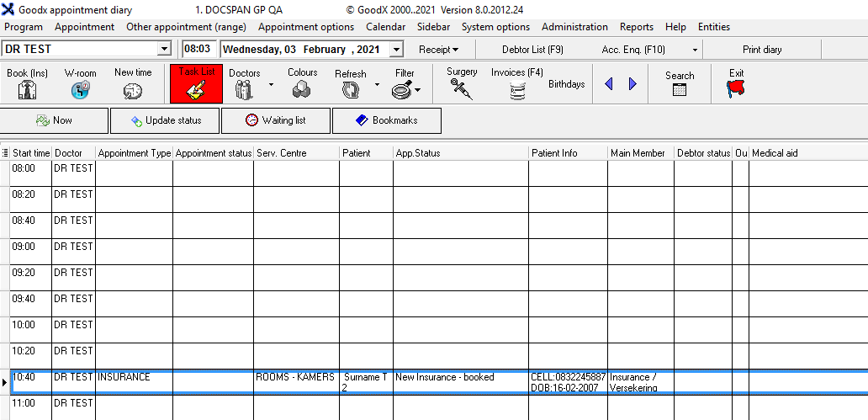Click the Update status button

click(x=165, y=120)
